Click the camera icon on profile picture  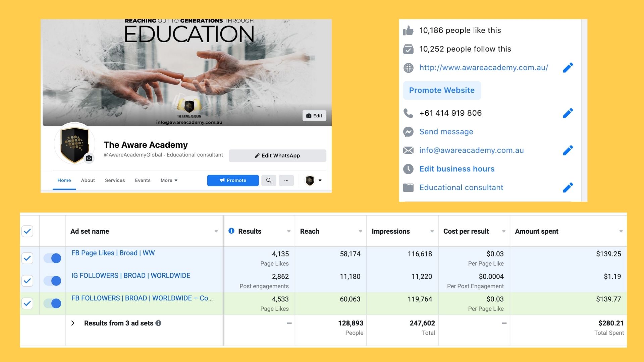89,158
